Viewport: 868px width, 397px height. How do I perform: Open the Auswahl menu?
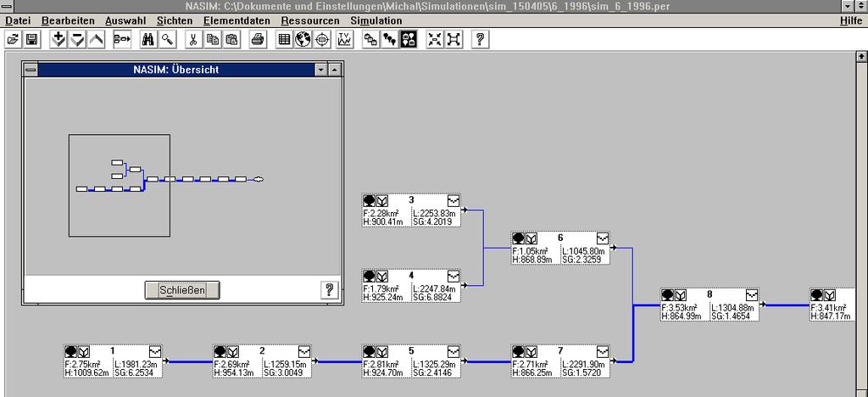[125, 20]
